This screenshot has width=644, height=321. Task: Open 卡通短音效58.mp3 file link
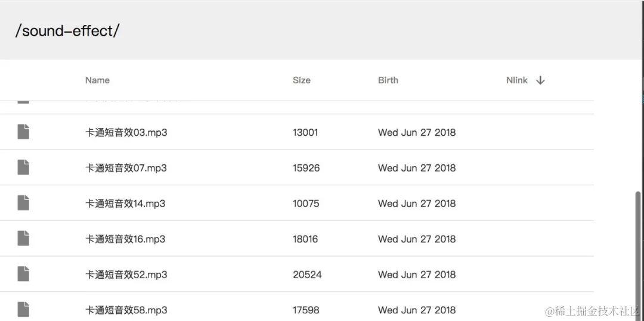[126, 310]
